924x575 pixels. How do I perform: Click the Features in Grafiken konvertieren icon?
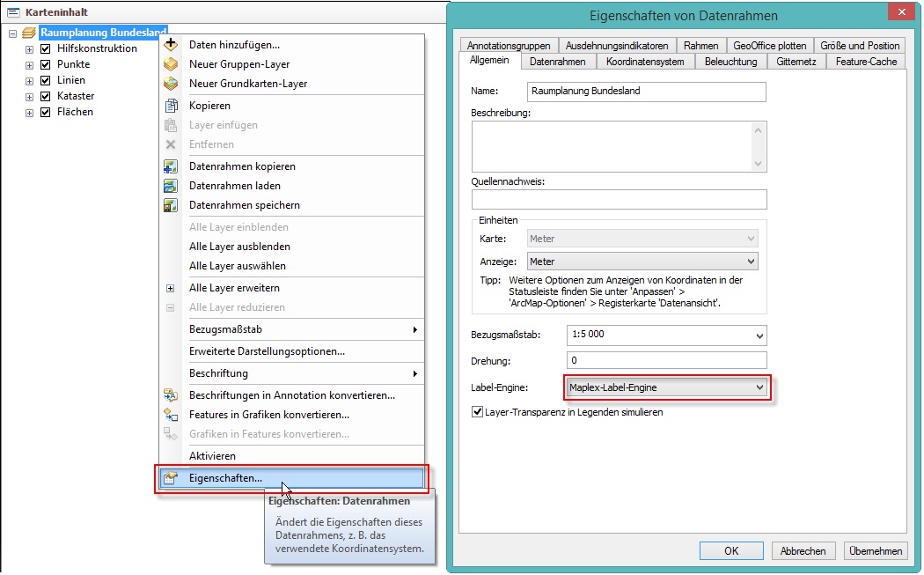[172, 415]
